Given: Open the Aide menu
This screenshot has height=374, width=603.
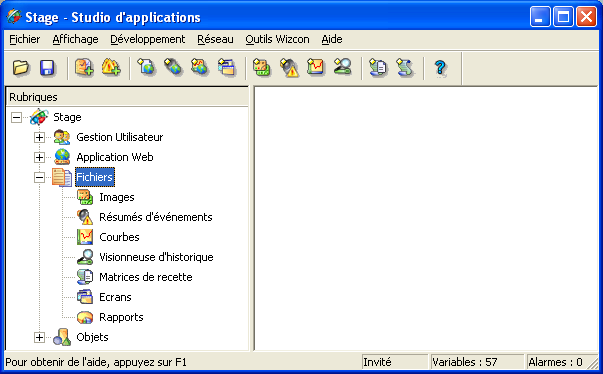Looking at the screenshot, I should pyautogui.click(x=332, y=39).
